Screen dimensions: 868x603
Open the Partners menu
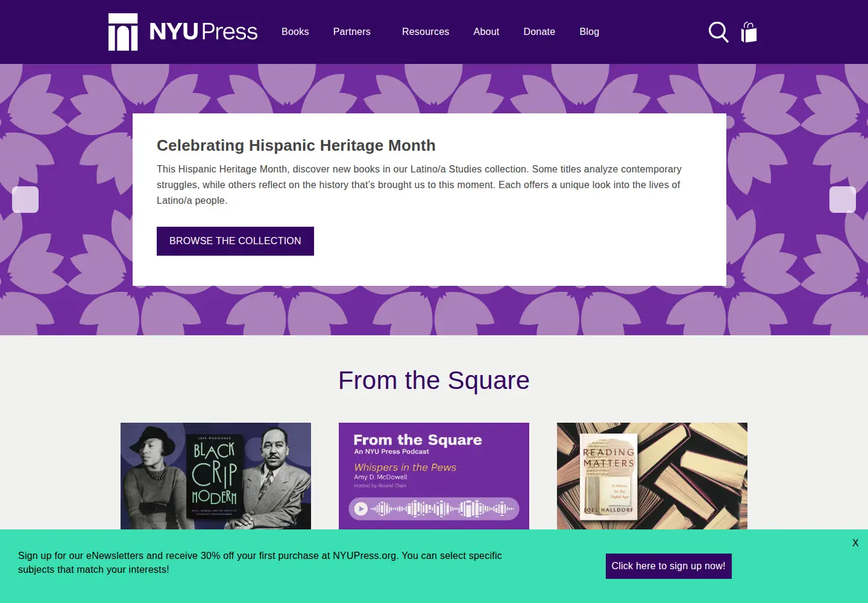point(352,32)
